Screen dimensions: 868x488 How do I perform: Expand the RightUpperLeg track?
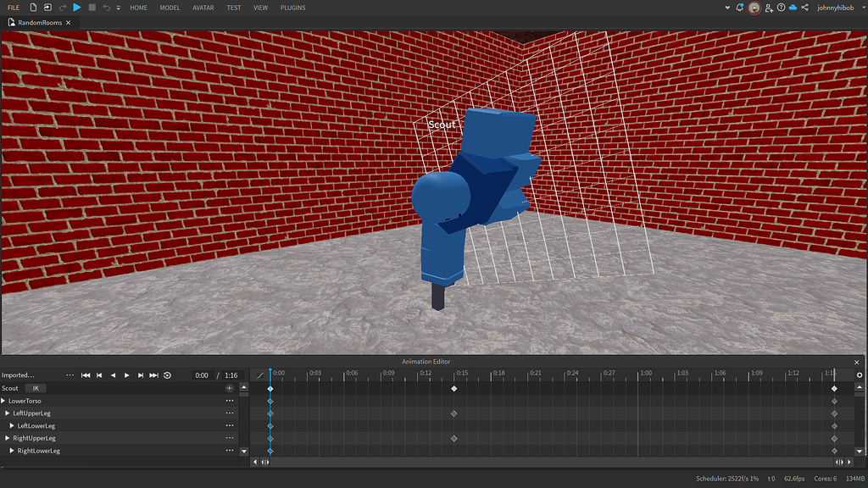point(8,438)
